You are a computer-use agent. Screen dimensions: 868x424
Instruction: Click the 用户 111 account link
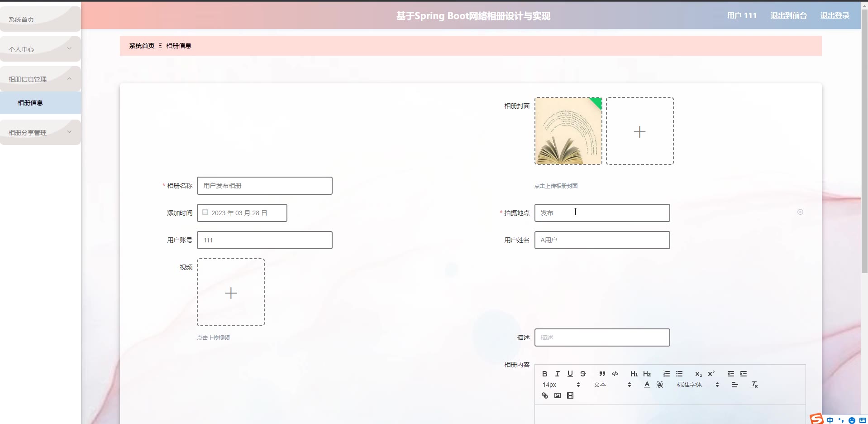tap(742, 15)
